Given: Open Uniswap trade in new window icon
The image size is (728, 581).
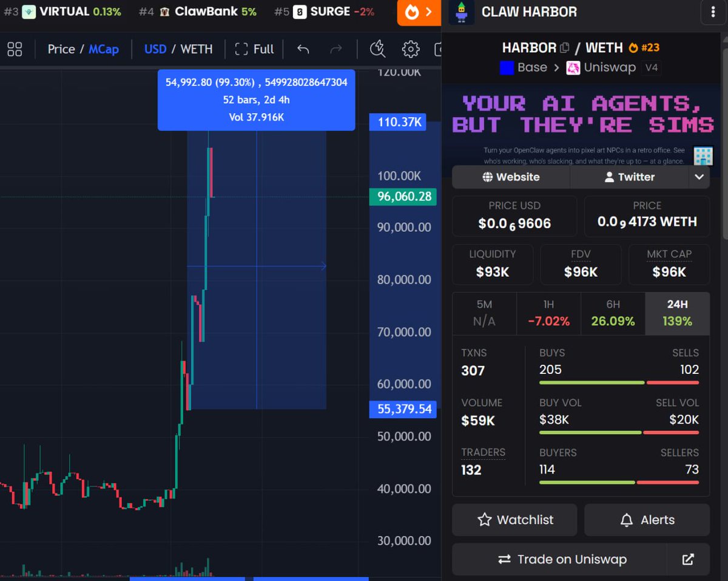Looking at the screenshot, I should coord(688,559).
